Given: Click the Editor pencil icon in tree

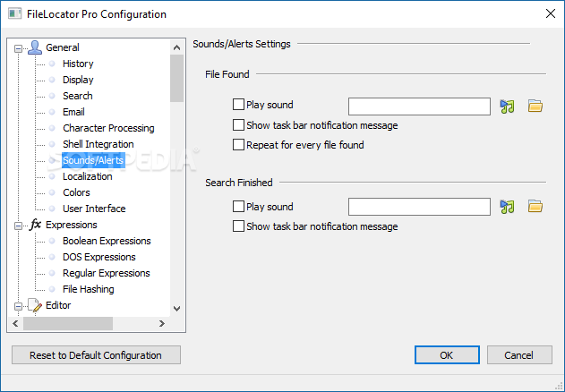Looking at the screenshot, I should click(x=34, y=305).
